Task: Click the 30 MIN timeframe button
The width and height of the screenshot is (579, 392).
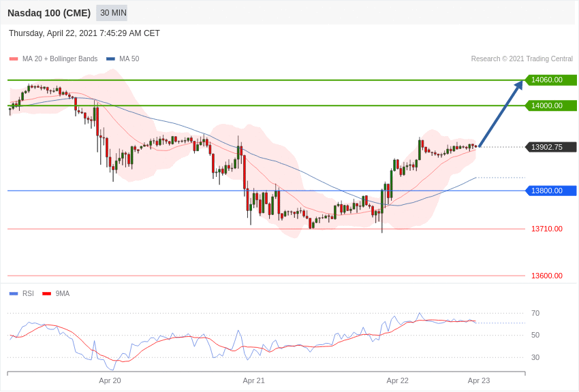Action: point(112,13)
